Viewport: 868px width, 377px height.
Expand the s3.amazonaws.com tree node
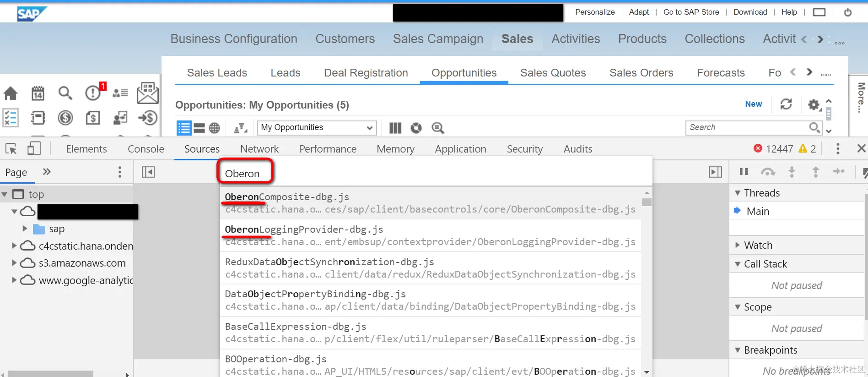click(x=14, y=262)
